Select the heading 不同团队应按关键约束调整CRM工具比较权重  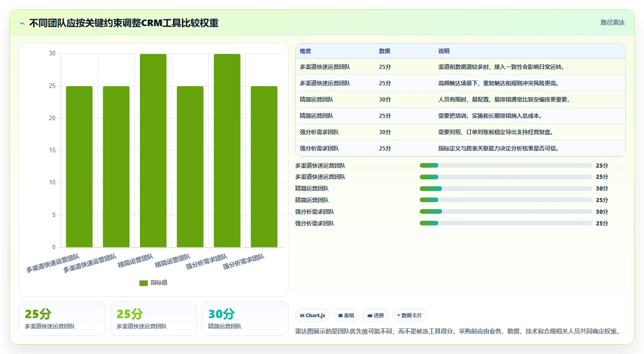click(124, 23)
